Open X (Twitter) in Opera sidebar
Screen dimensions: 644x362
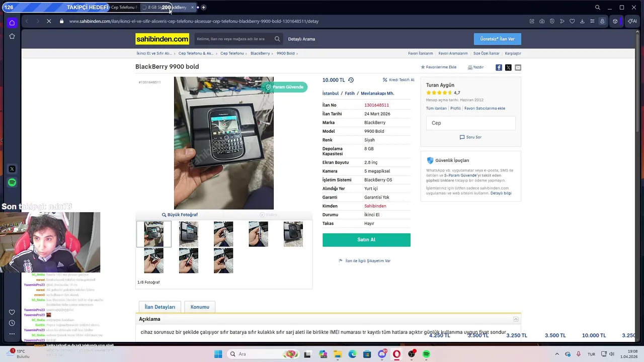12,169
